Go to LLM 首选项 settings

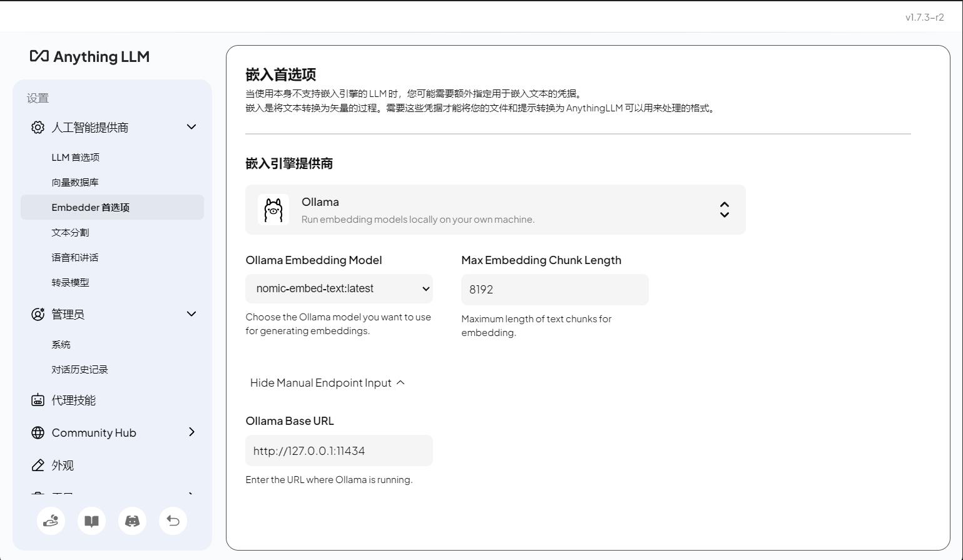[76, 158]
